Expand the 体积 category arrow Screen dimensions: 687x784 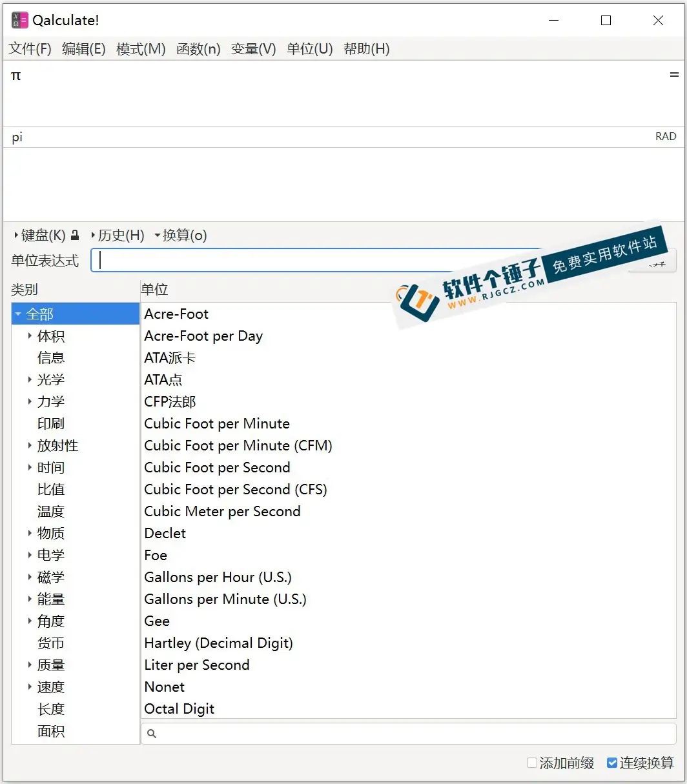(30, 336)
